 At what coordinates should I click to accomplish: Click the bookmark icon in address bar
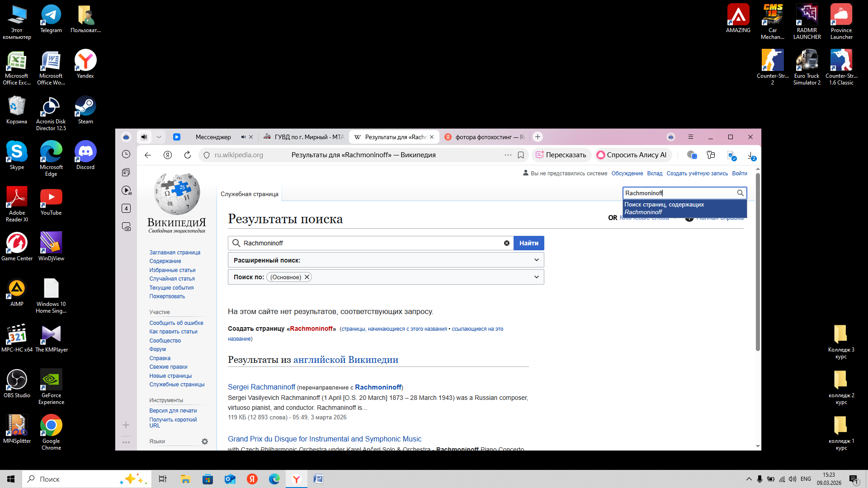(x=521, y=155)
